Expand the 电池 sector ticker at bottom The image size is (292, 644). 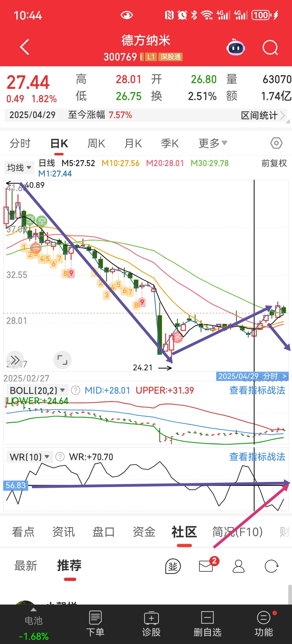34,624
